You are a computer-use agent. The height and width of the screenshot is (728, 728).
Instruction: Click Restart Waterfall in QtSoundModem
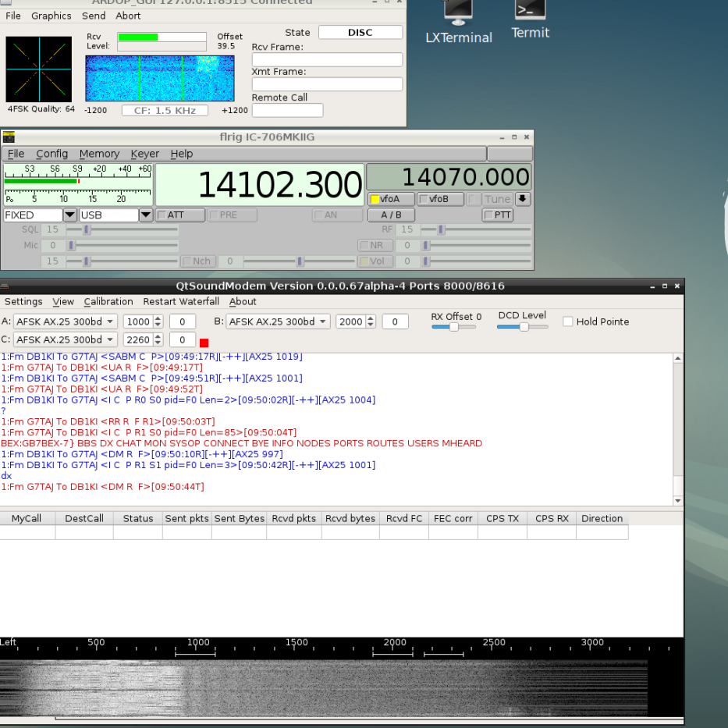click(x=180, y=301)
